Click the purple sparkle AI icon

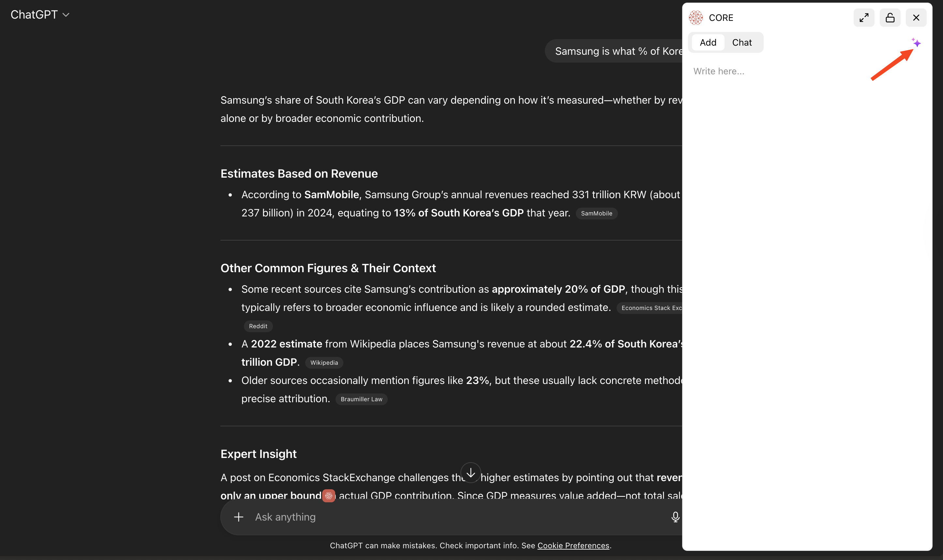916,43
